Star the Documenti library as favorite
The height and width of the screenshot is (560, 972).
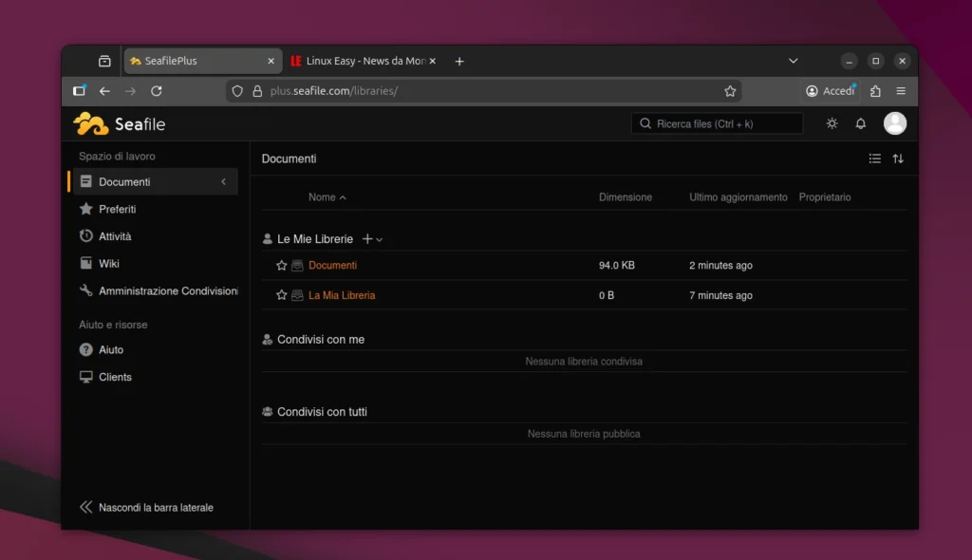(x=281, y=266)
